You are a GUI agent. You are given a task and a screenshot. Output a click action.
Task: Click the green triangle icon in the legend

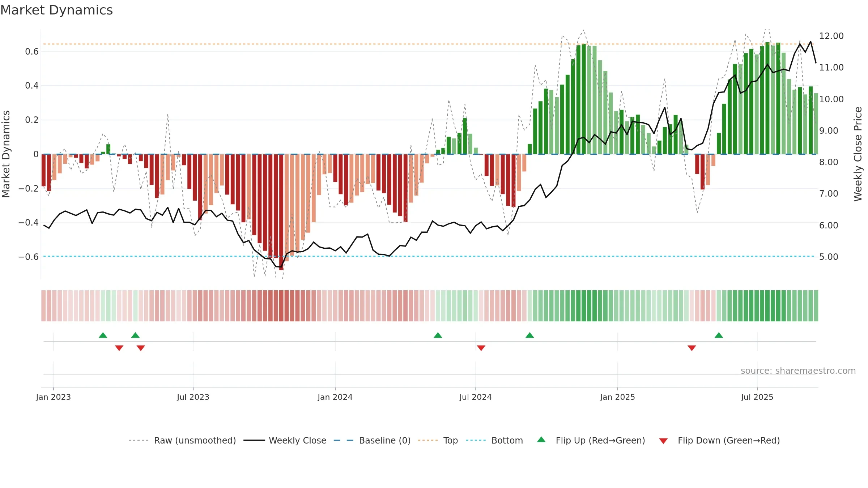click(541, 440)
